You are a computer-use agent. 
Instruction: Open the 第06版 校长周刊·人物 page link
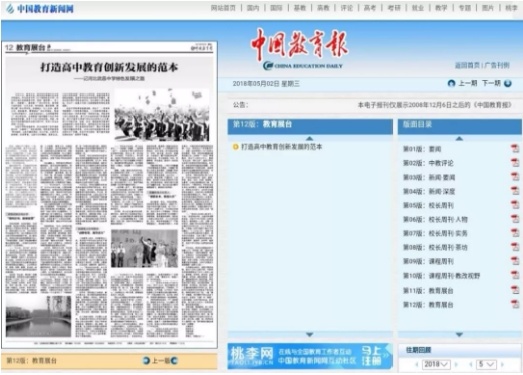point(435,219)
